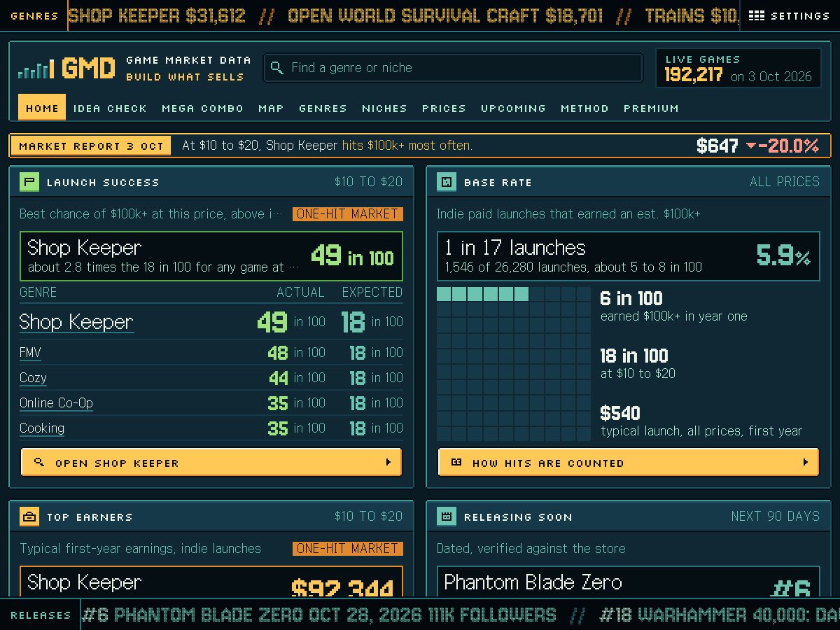Click the Top Earners briefcase icon
Screen dimensions: 840x630
[x=29, y=517]
